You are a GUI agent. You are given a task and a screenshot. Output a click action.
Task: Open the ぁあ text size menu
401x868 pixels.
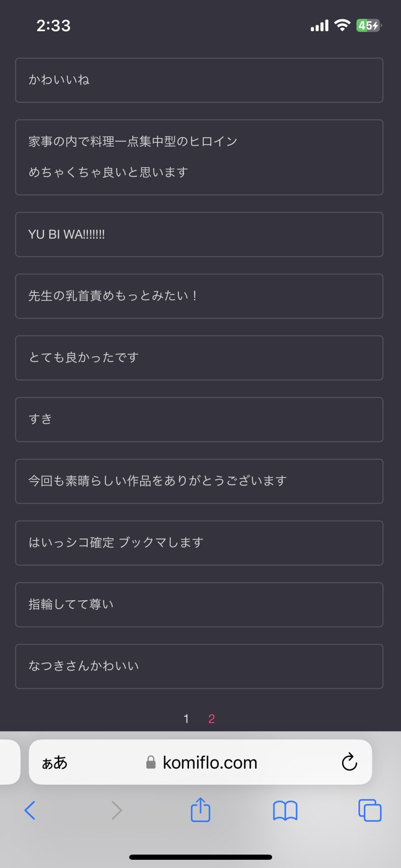[x=55, y=763]
